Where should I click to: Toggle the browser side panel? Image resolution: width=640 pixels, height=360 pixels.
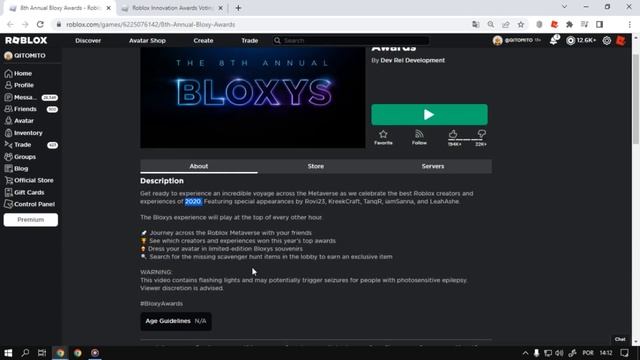[x=600, y=24]
